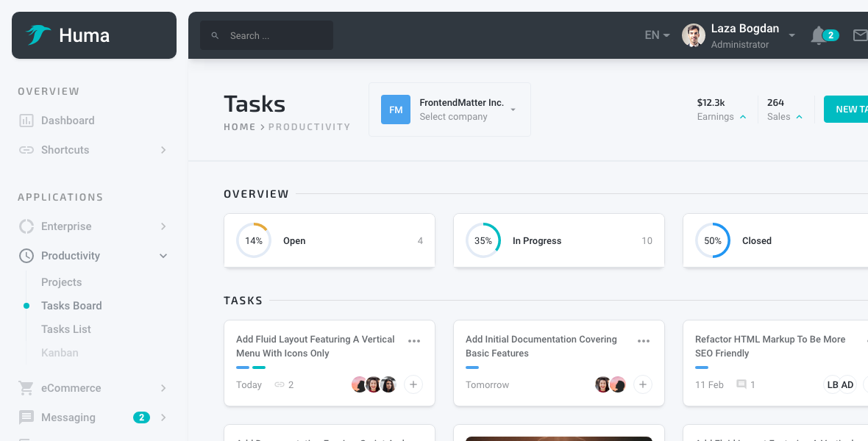Open the mail envelope icon
Screen dimensions: 868x441
coord(860,35)
